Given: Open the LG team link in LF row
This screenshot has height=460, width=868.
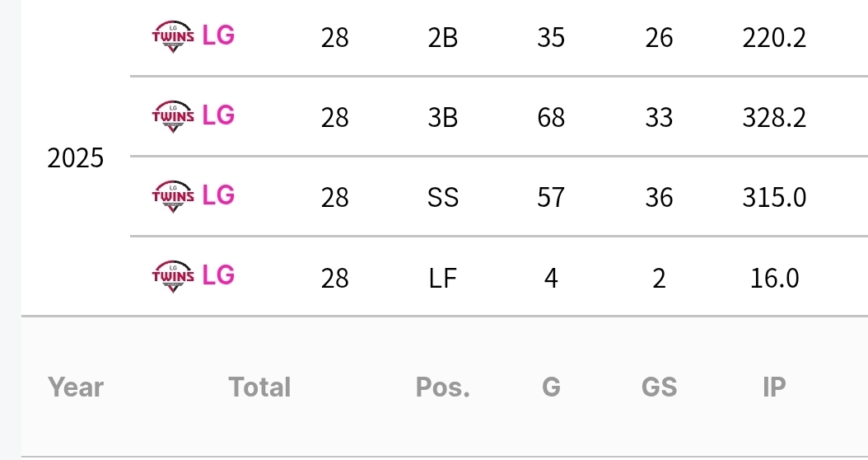Looking at the screenshot, I should (218, 275).
